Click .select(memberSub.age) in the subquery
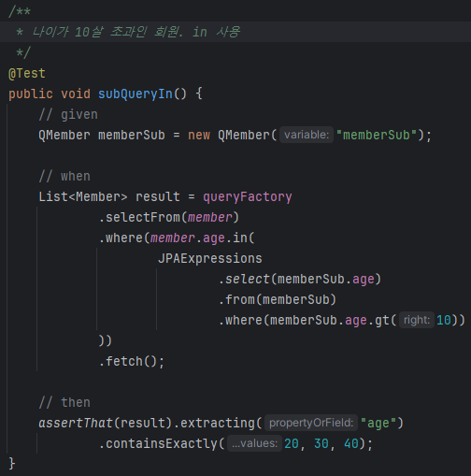 tap(300, 279)
